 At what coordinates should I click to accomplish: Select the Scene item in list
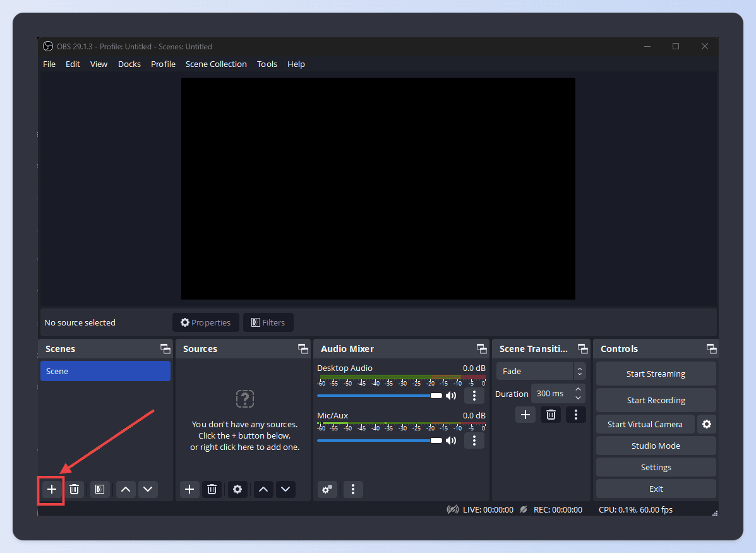pyautogui.click(x=105, y=371)
